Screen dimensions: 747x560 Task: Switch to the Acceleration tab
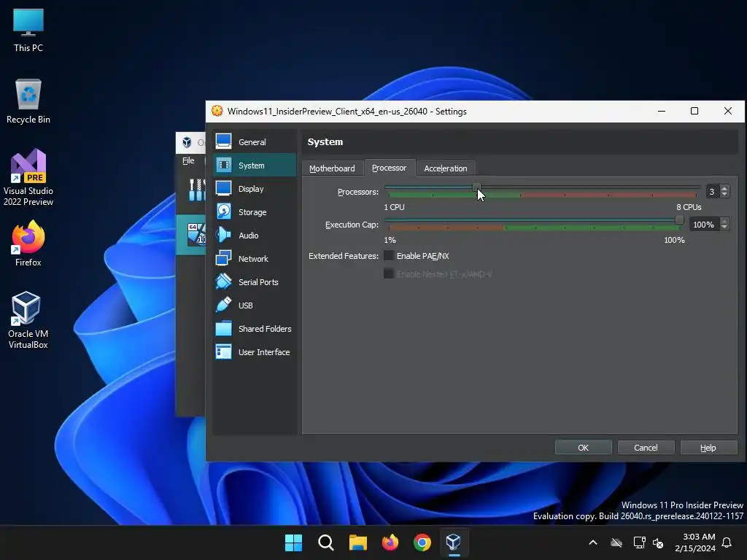click(446, 168)
